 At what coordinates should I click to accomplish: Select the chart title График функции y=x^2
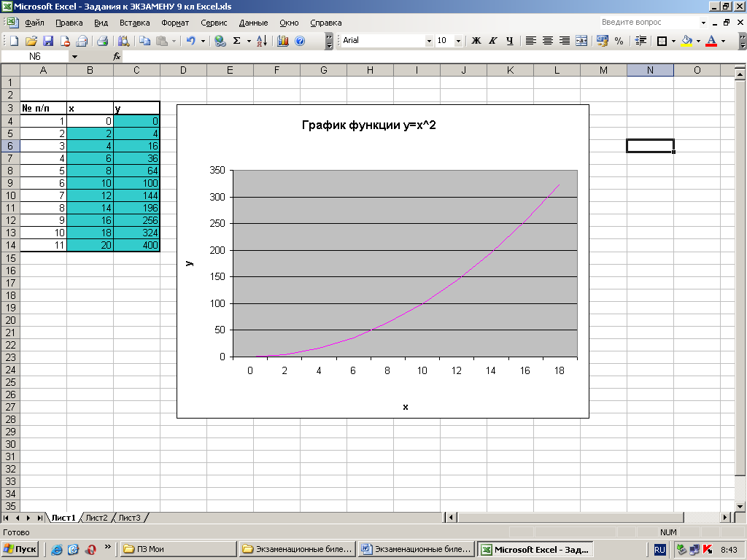(368, 125)
